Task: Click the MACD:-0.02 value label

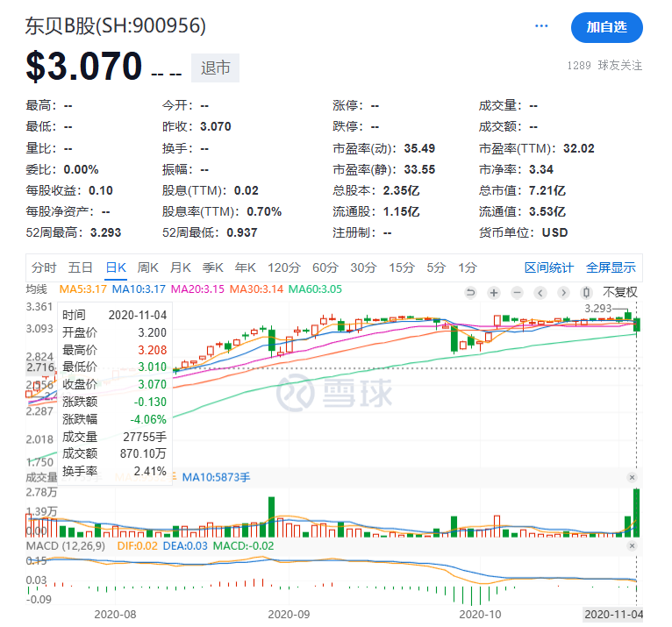Action: pyautogui.click(x=243, y=546)
